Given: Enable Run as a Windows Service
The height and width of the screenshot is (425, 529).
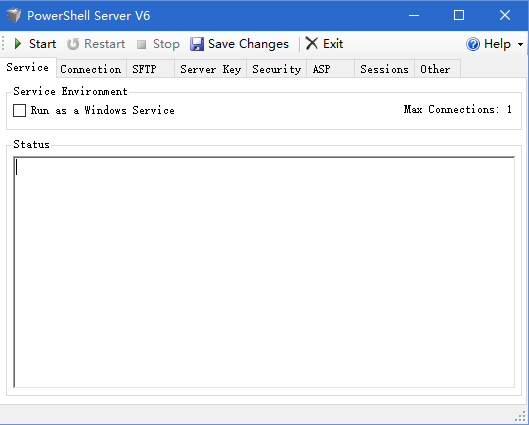Looking at the screenshot, I should coord(19,110).
